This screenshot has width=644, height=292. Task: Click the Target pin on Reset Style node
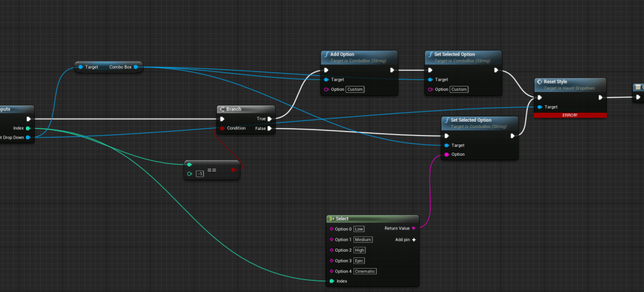point(540,107)
